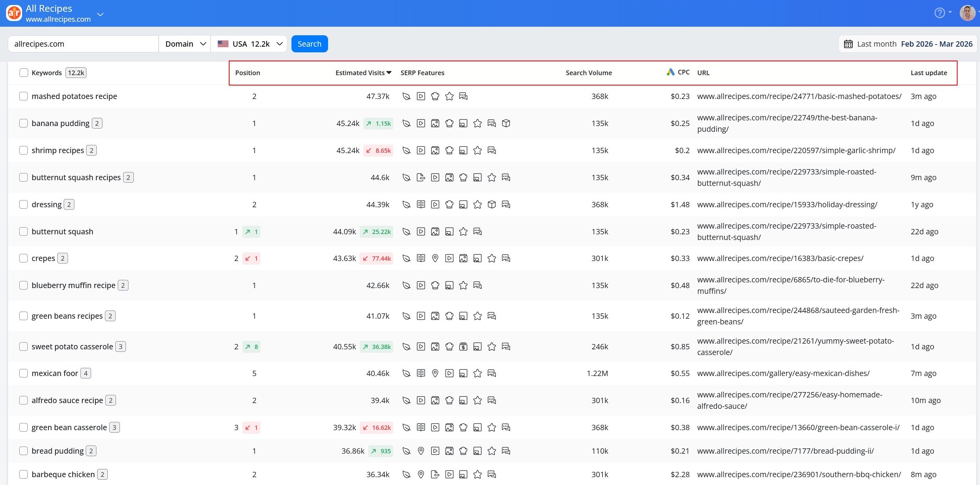Open the user profile avatar
Image resolution: width=980 pixels, height=485 pixels.
point(967,13)
